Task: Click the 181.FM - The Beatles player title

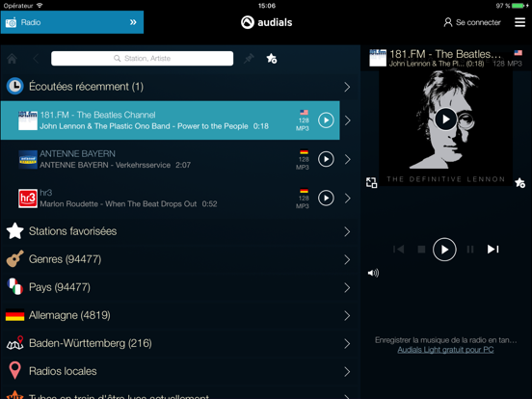Action: pos(445,54)
